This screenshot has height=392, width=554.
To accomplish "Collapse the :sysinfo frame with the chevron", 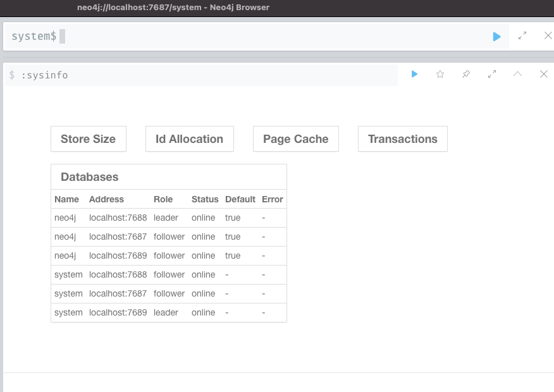I will point(517,74).
